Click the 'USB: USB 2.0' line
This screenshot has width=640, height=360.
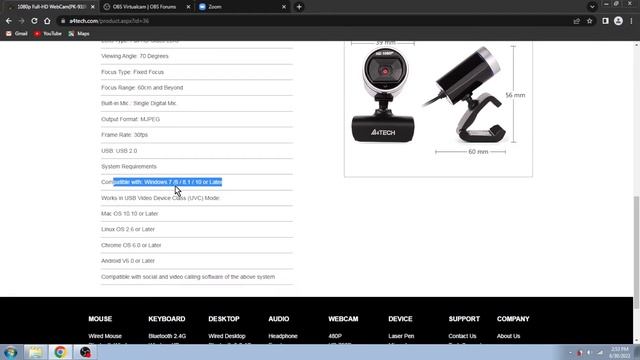pyautogui.click(x=119, y=151)
